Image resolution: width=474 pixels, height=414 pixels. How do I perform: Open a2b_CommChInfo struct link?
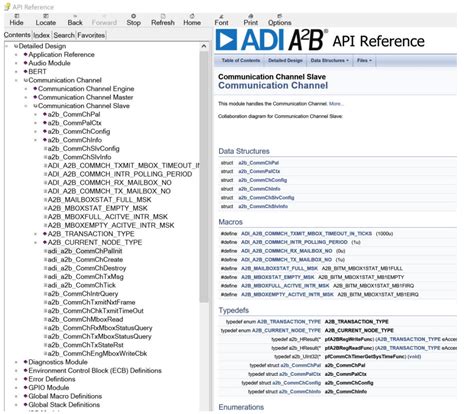(259, 189)
